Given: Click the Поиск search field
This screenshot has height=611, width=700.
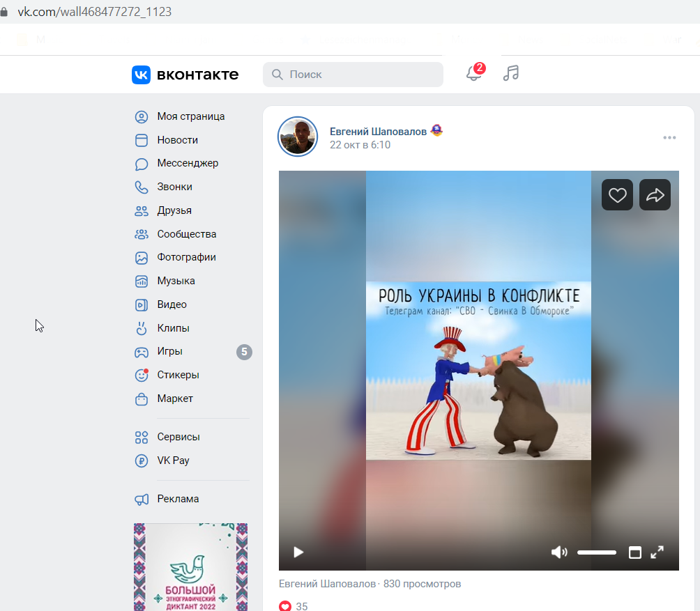Looking at the screenshot, I should coord(353,75).
